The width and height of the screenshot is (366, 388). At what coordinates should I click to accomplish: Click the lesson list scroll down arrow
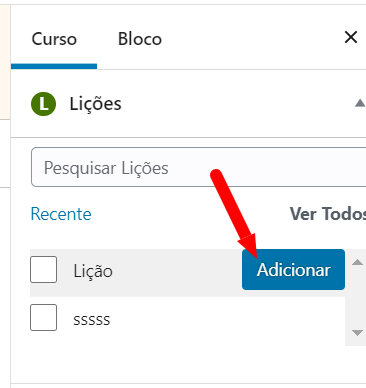[357, 333]
